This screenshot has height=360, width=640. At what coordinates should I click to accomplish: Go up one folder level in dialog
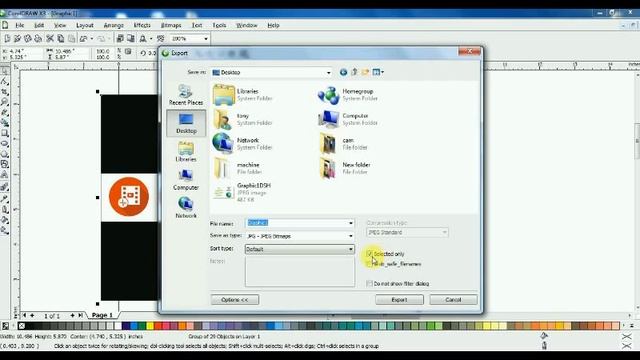pyautogui.click(x=354, y=72)
